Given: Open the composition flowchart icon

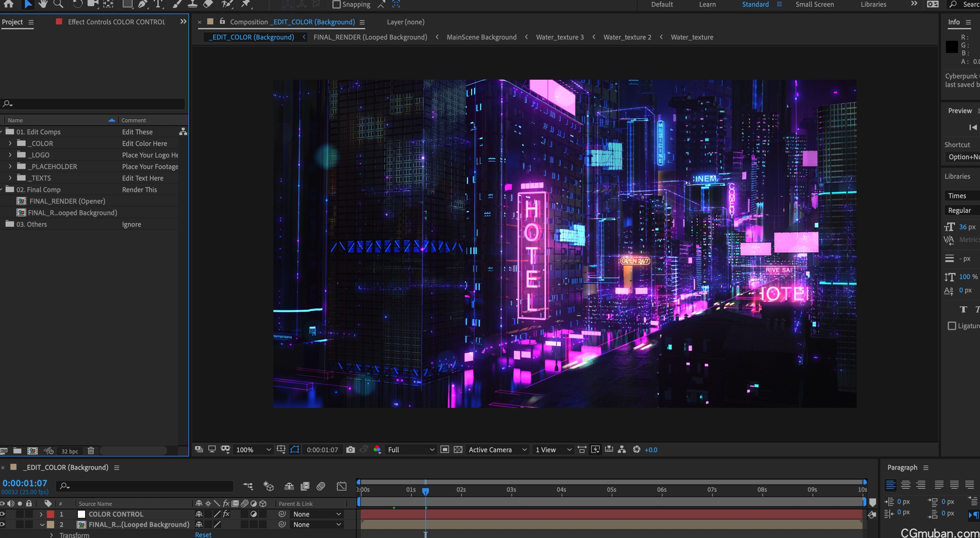Looking at the screenshot, I should pos(622,450).
